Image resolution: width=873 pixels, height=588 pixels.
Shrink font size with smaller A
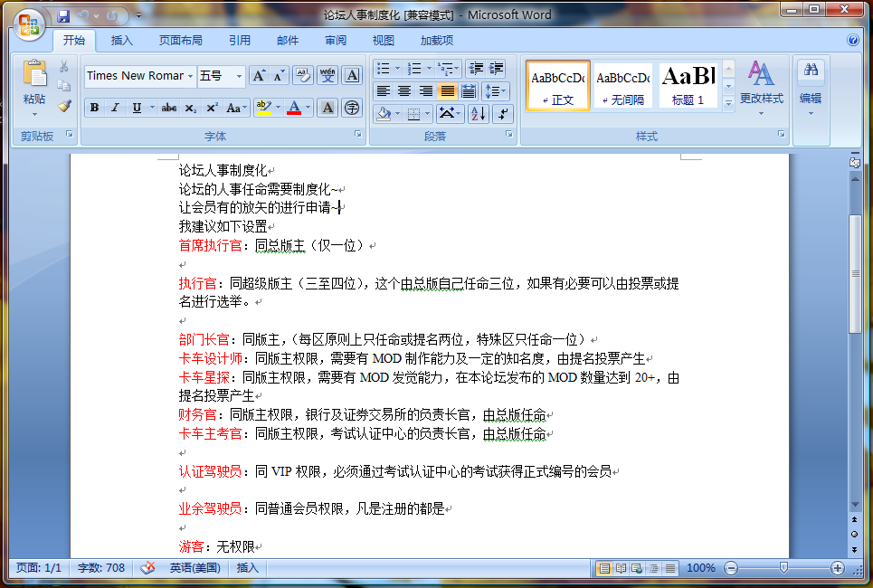pyautogui.click(x=279, y=75)
